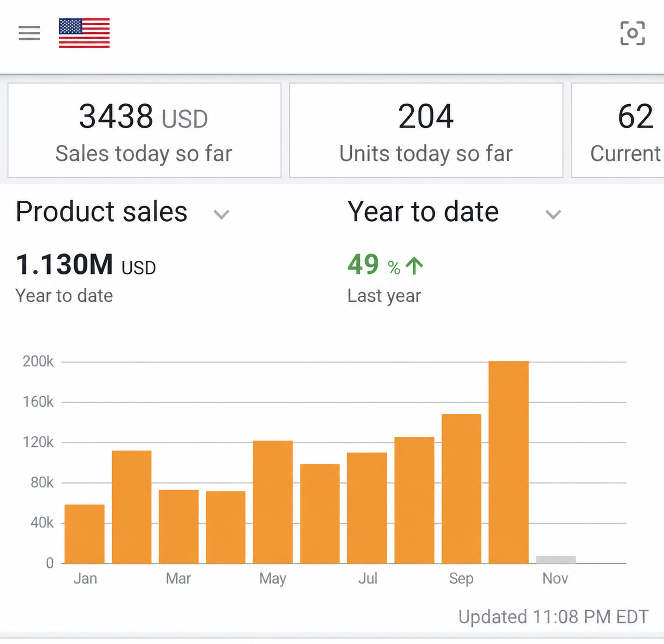Expand the Product sales dropdown chevron

tap(222, 214)
